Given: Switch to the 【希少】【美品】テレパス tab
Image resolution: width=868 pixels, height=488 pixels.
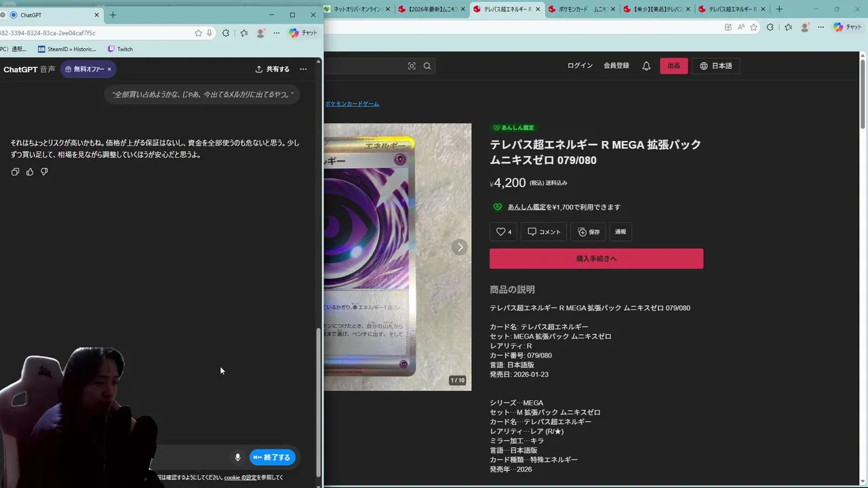Looking at the screenshot, I should pyautogui.click(x=656, y=9).
